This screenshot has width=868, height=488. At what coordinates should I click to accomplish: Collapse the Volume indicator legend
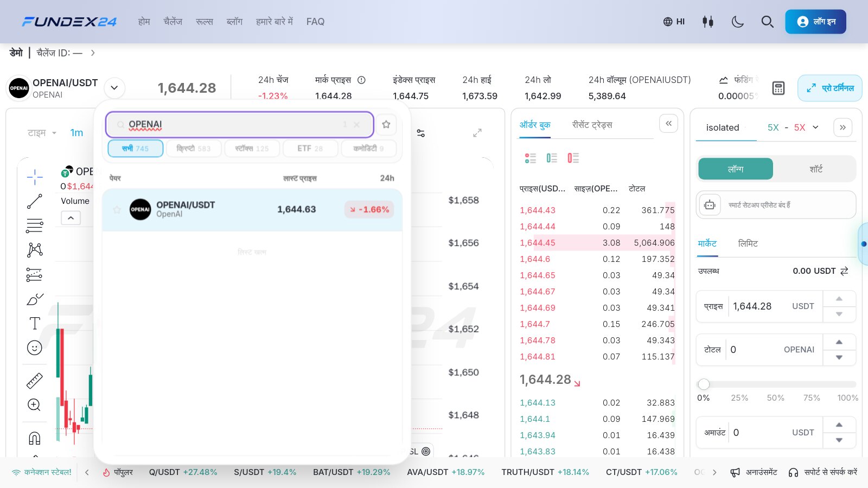(x=71, y=218)
